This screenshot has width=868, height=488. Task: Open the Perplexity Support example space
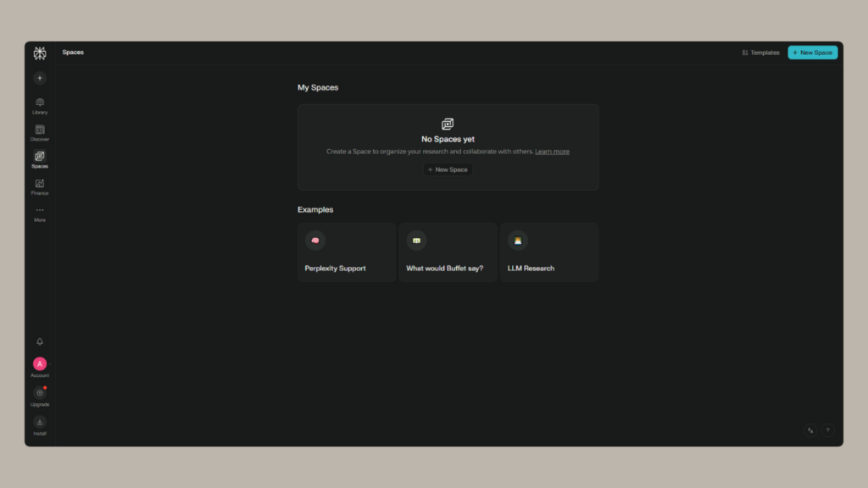[346, 252]
